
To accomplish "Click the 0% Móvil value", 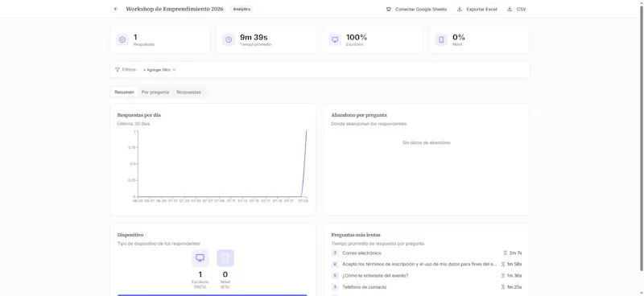I will coord(459,37).
